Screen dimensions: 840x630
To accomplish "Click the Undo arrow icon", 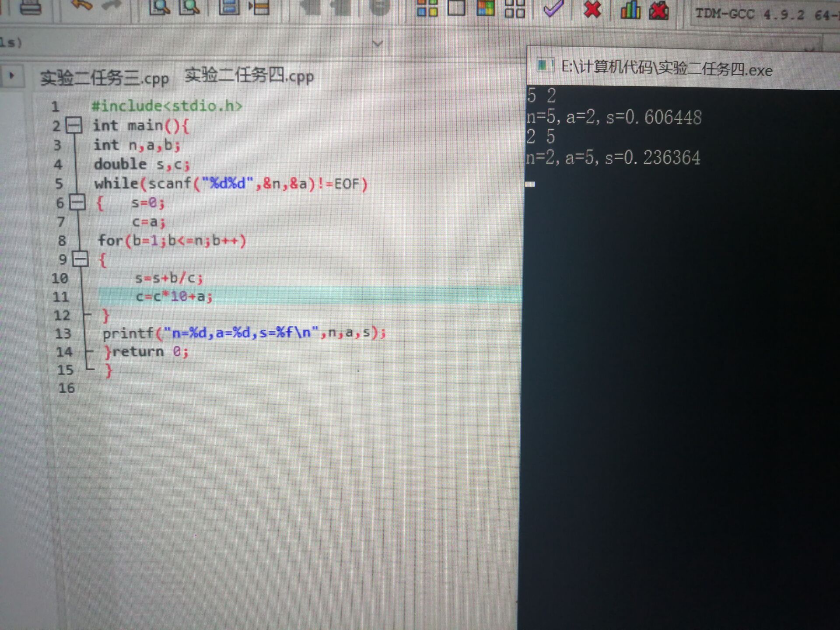I will tap(82, 5).
